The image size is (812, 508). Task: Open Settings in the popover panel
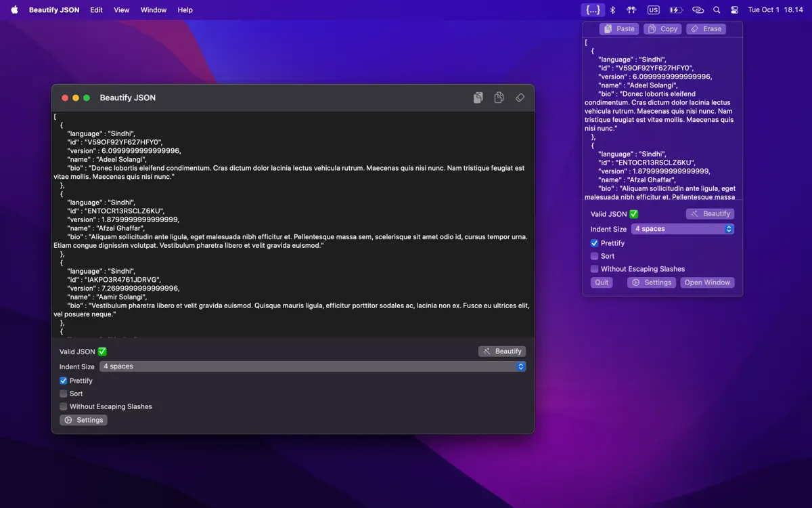point(652,282)
